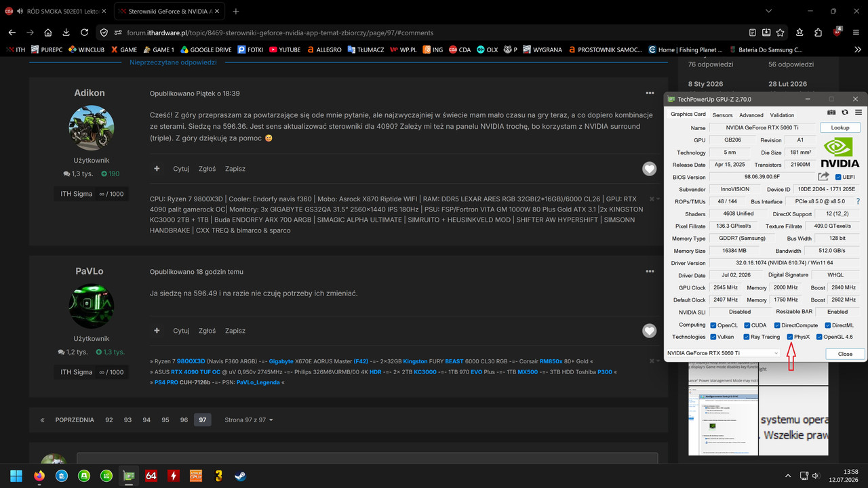Open the YUTUBE bookmark
Viewport: 868px width, 488px height.
coord(285,49)
